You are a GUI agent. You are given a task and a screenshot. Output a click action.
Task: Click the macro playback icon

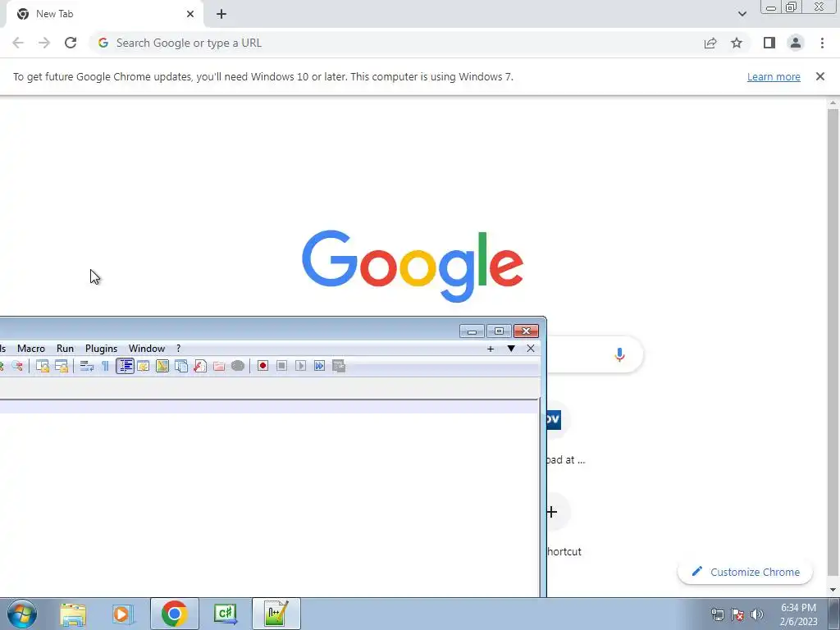point(300,366)
